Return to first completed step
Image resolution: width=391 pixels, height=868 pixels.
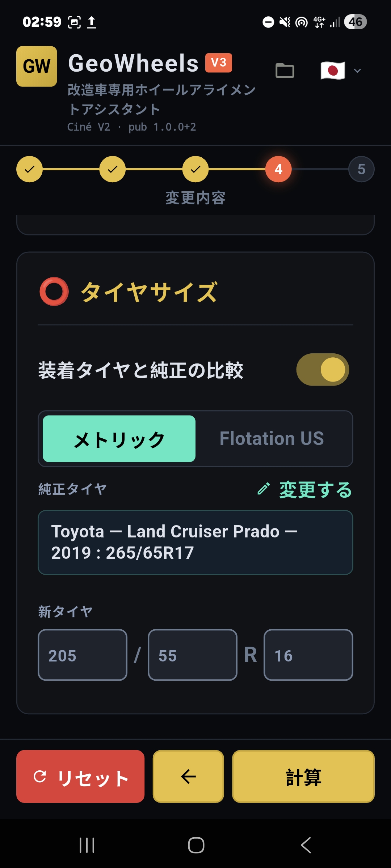pos(30,169)
